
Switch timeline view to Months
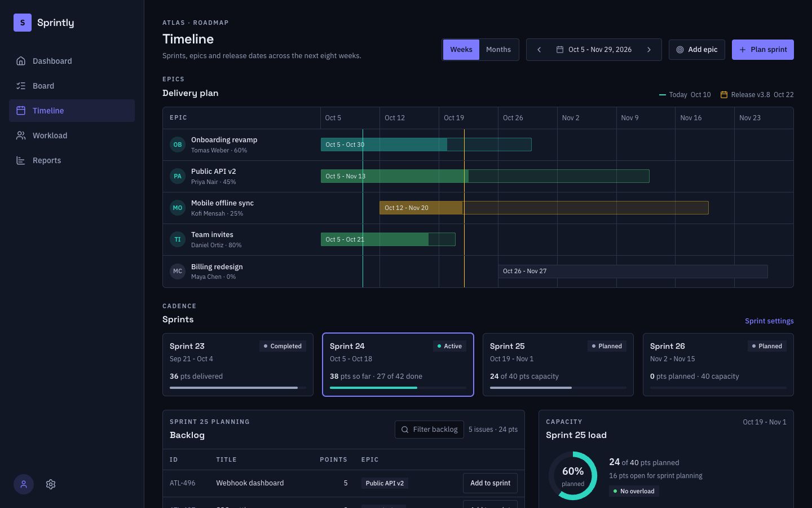click(x=498, y=50)
